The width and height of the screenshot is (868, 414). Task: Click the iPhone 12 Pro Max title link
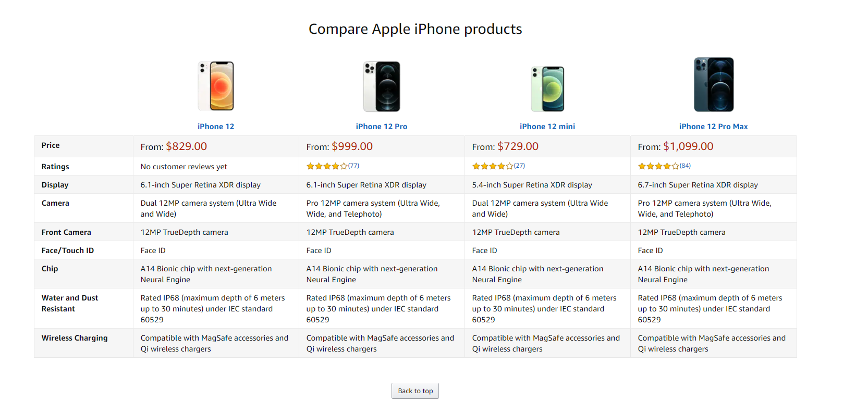[x=713, y=127]
